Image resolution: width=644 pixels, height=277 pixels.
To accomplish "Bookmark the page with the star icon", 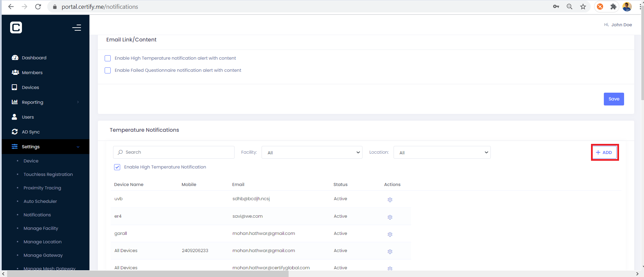I will tap(583, 7).
